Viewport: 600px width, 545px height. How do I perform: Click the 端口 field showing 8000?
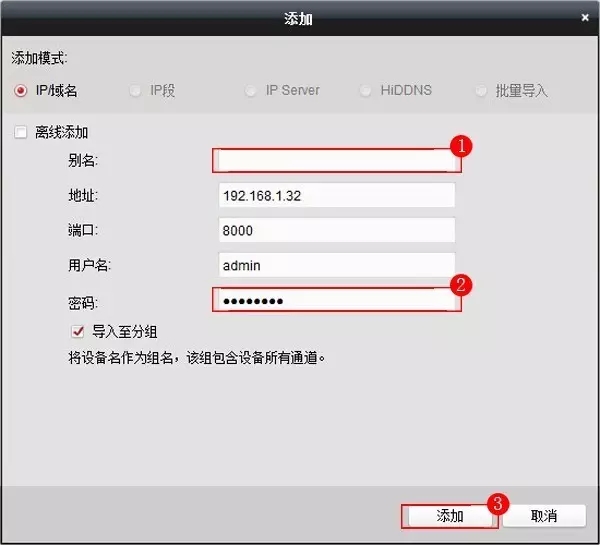coord(335,230)
